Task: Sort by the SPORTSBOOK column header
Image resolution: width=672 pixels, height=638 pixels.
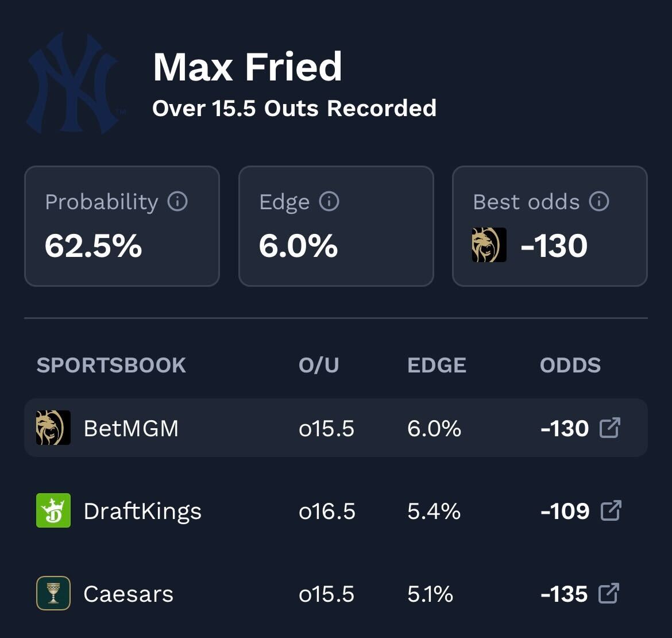Action: [x=111, y=366]
